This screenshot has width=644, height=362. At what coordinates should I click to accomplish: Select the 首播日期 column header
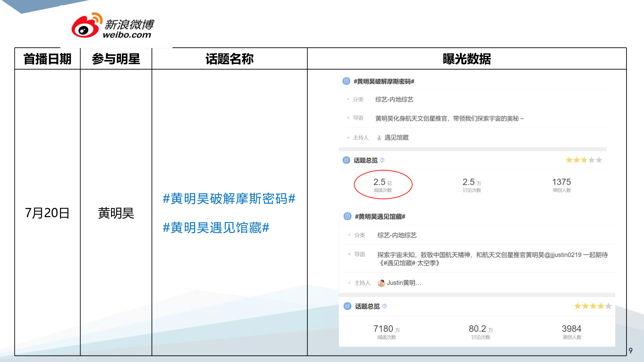[47, 59]
